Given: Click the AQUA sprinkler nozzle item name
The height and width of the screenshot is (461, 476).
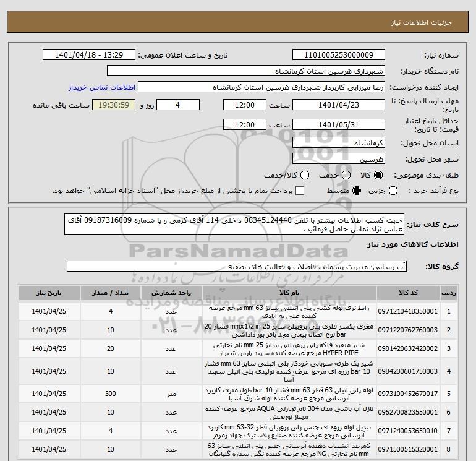Looking at the screenshot, I should pyautogui.click(x=289, y=413).
